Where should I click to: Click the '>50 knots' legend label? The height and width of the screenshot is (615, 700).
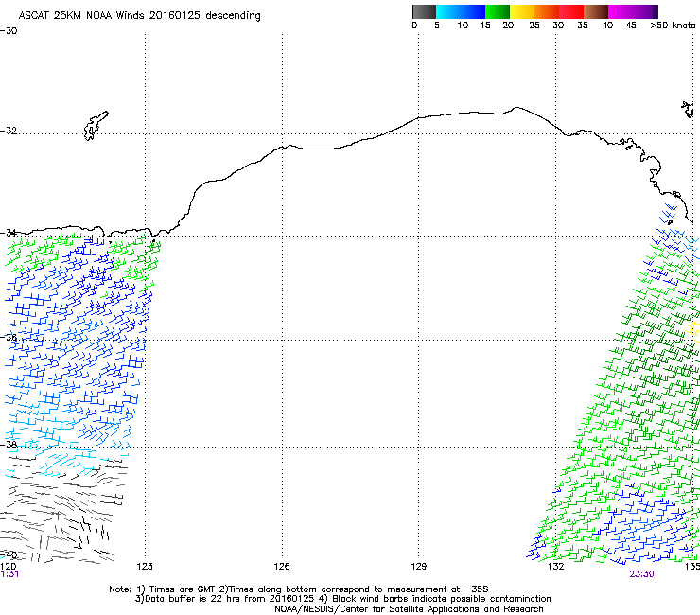coord(673,26)
